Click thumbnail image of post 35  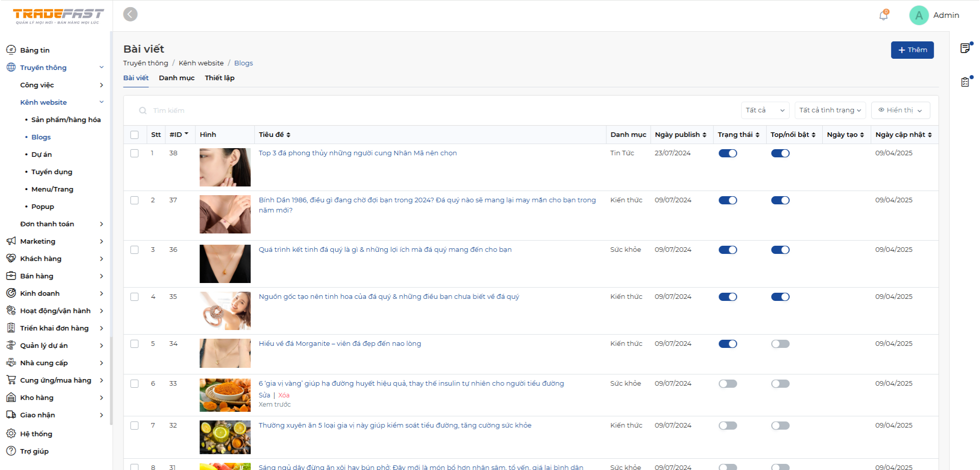[225, 311]
